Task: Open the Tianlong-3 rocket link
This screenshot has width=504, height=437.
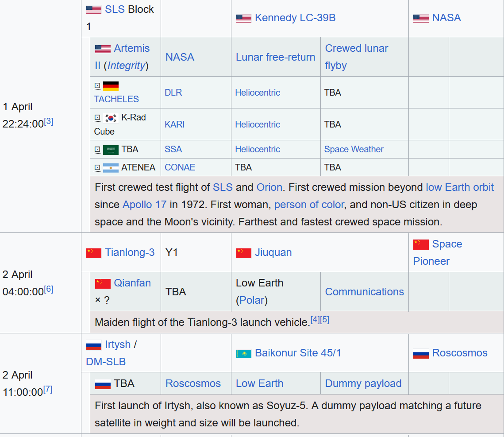Action: tap(130, 252)
